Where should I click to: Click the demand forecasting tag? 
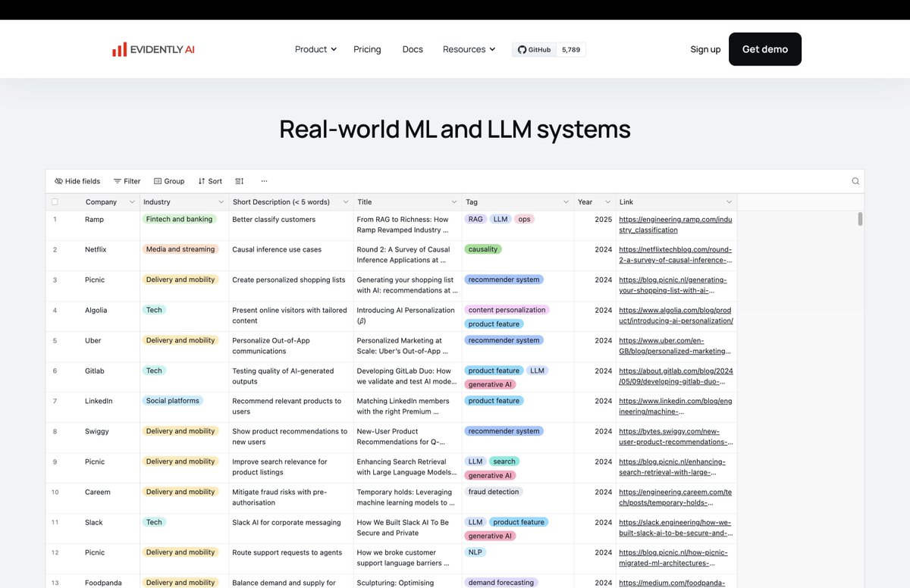coord(500,583)
